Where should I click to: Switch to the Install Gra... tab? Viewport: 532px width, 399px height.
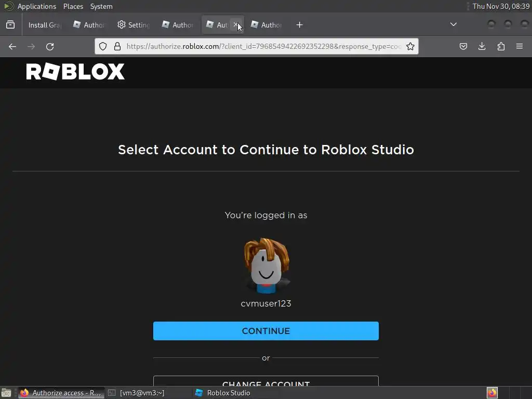pyautogui.click(x=45, y=25)
